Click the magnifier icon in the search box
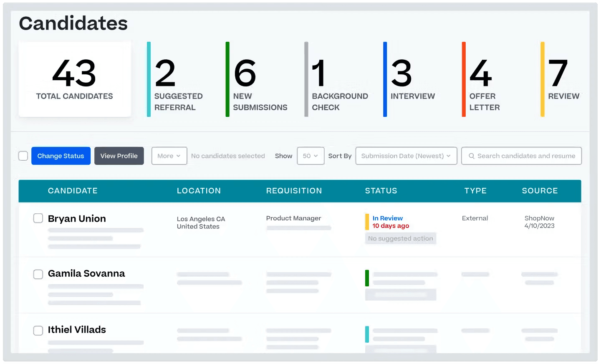Screen dimensions: 601x364 [471, 156]
